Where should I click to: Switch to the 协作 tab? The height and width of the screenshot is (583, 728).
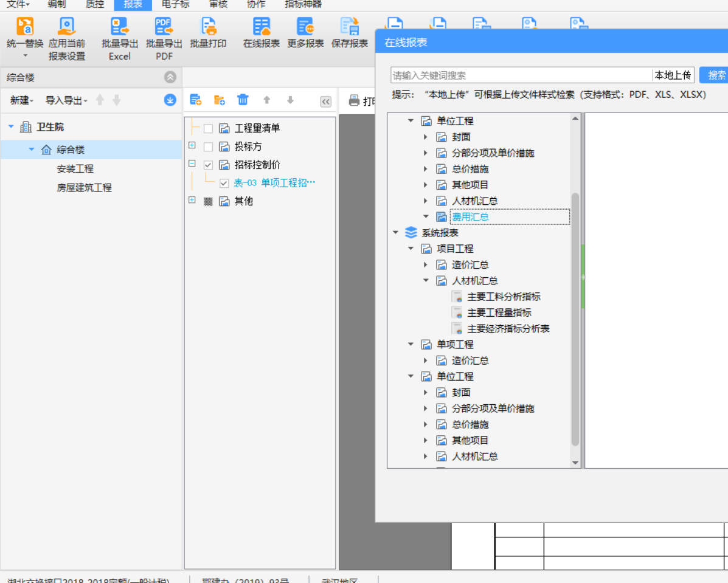pyautogui.click(x=256, y=4)
